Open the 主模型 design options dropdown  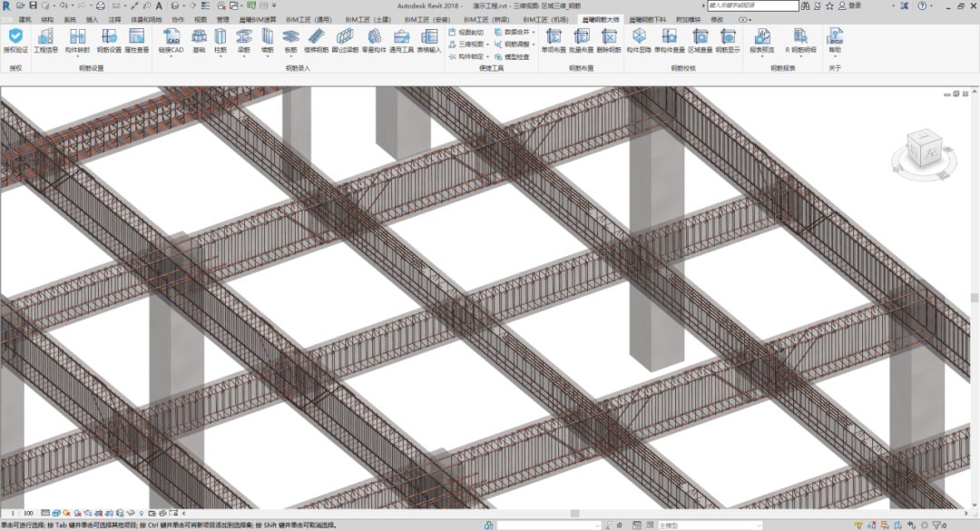[x=710, y=526]
